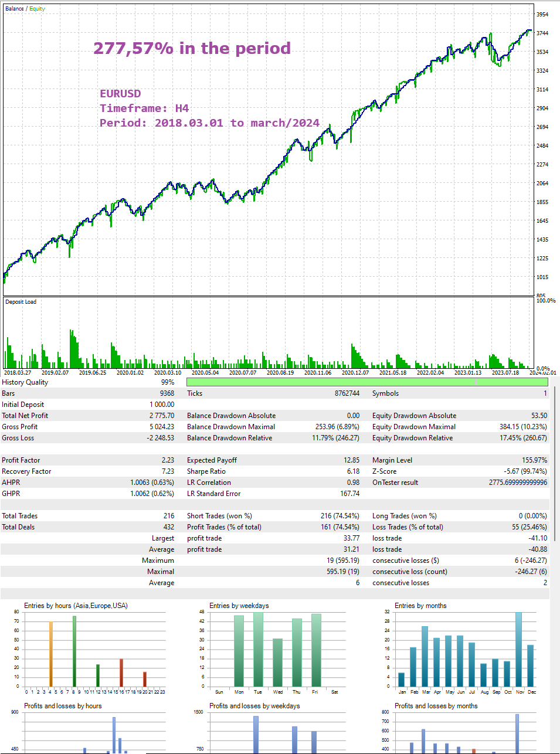This screenshot has width=560, height=754.
Task: Select Equity Drawdown Absolute value '53.50'
Action: pos(539,416)
